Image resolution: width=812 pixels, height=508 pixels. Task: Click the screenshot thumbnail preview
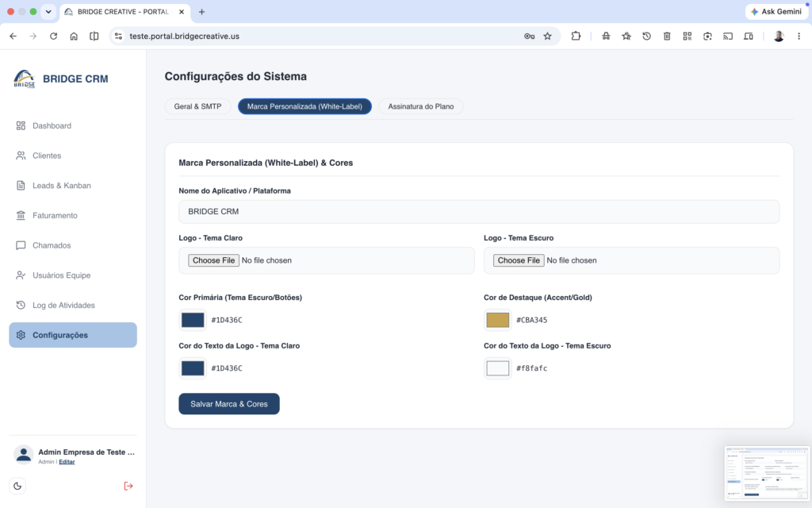coord(767,474)
